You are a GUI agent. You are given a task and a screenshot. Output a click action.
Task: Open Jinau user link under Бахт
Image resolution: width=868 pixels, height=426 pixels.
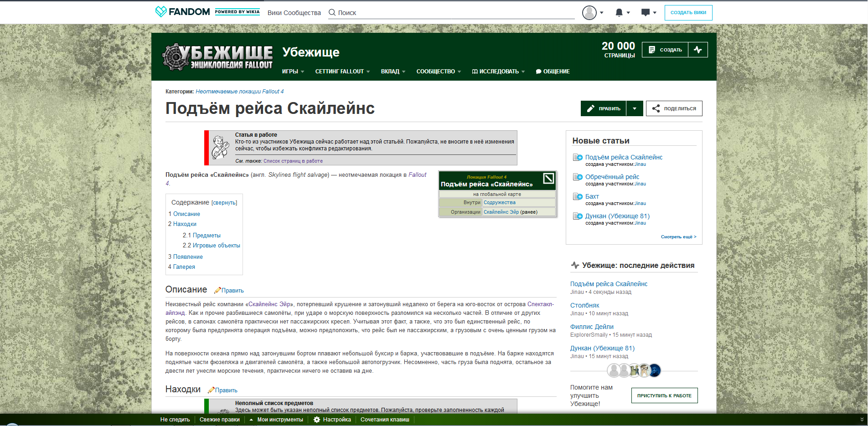click(640, 204)
